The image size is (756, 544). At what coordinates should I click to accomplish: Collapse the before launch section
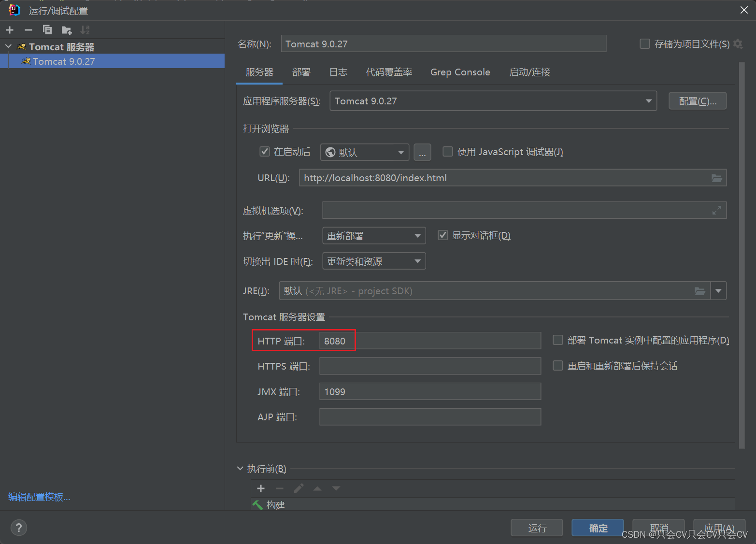(x=240, y=469)
